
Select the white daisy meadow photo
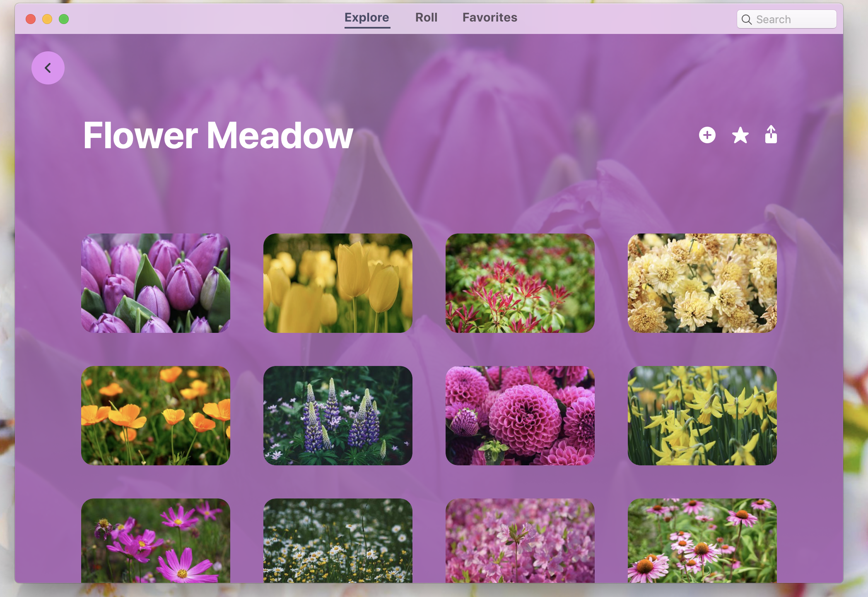[x=338, y=541]
